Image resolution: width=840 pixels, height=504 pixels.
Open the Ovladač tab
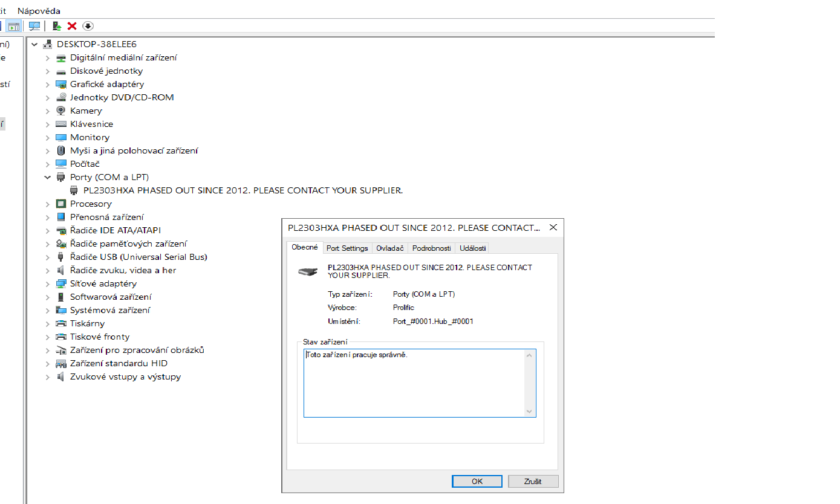tap(390, 248)
